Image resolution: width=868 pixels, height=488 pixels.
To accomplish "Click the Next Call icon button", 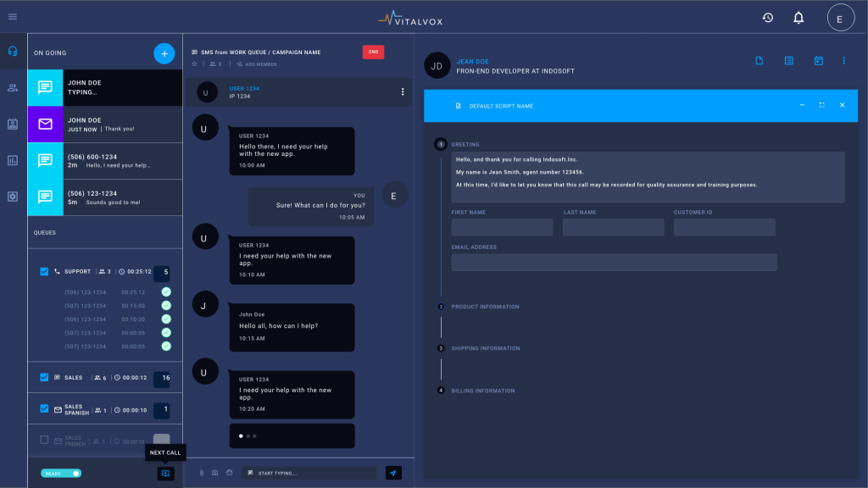I will 165,474.
